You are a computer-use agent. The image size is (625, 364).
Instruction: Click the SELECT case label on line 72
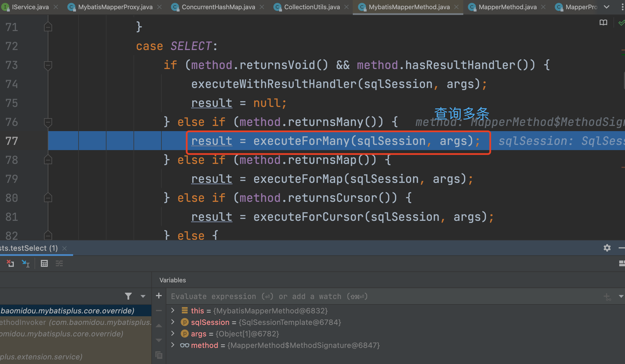pos(191,46)
